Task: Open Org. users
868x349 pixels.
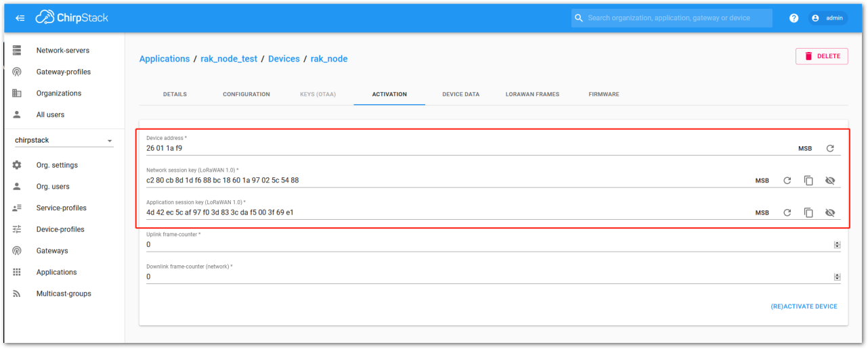Action: point(53,187)
